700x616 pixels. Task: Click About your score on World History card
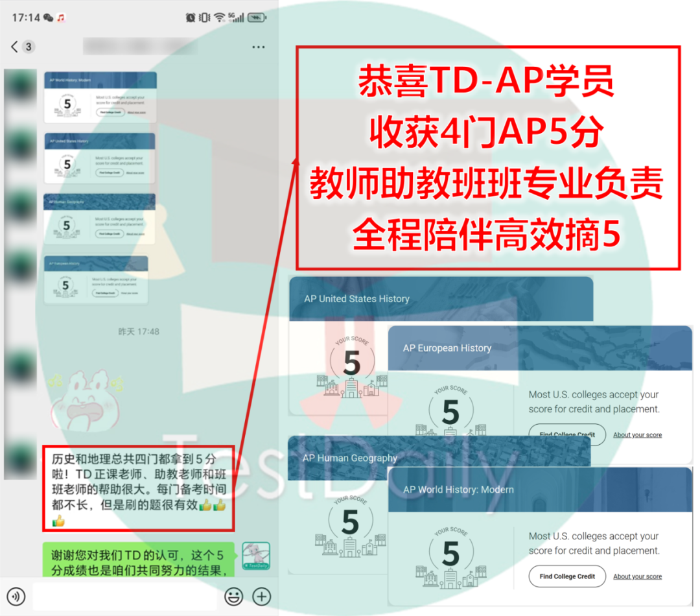coord(637,576)
